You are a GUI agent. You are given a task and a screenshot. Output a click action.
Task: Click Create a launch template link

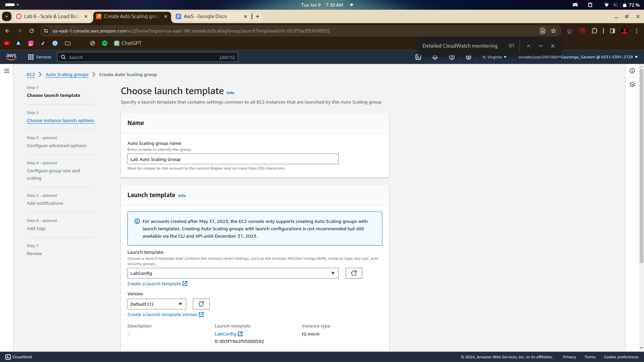click(x=154, y=284)
